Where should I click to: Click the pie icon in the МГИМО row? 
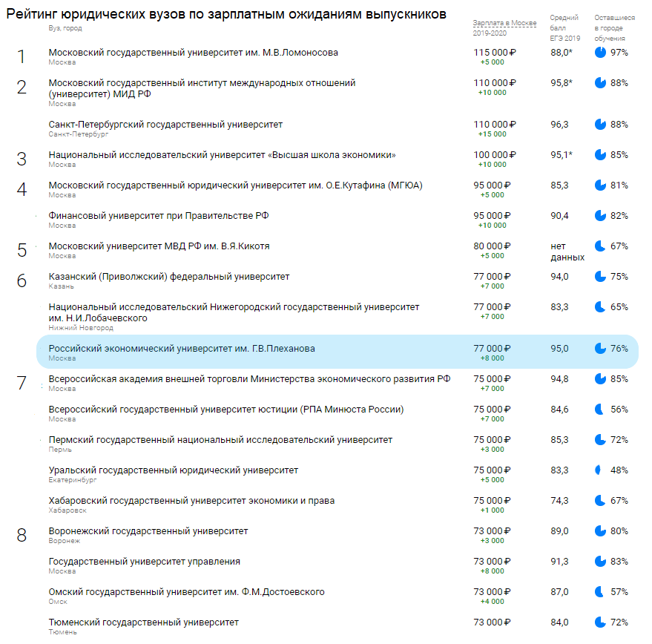(x=600, y=83)
